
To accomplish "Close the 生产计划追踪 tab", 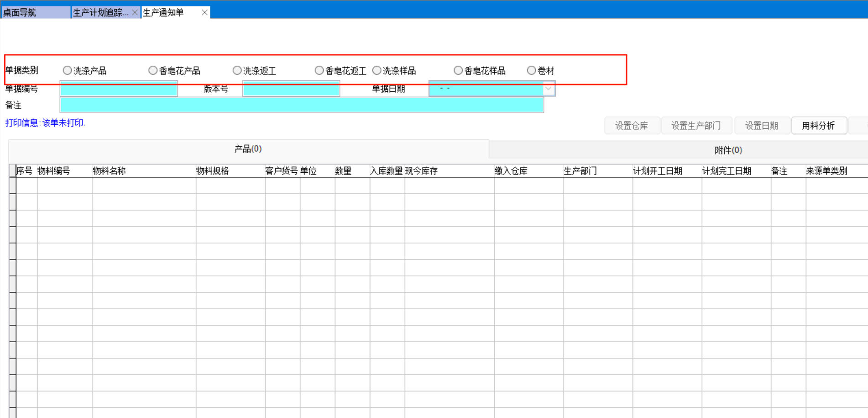I will tap(135, 12).
